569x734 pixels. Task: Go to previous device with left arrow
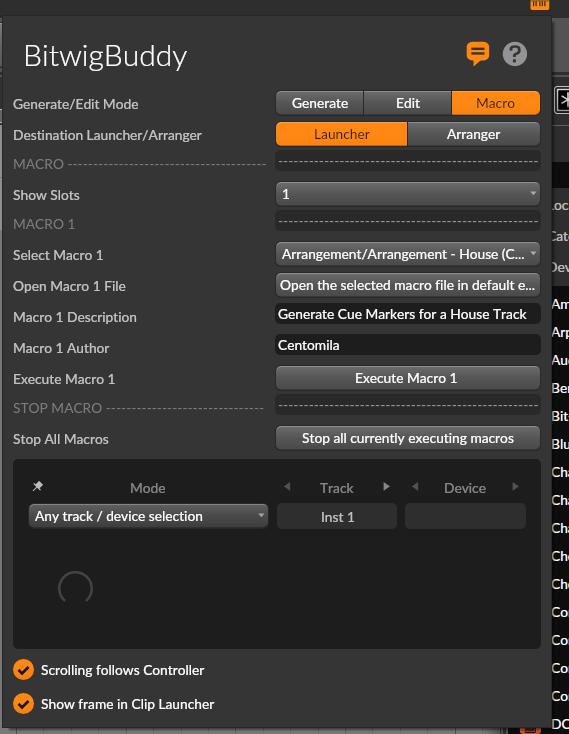click(x=415, y=486)
